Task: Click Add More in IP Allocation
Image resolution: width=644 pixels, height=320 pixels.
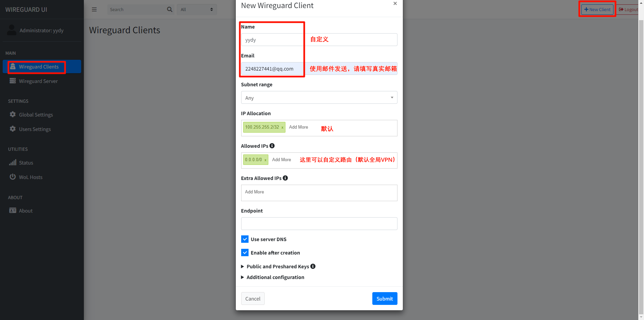Action: point(299,127)
